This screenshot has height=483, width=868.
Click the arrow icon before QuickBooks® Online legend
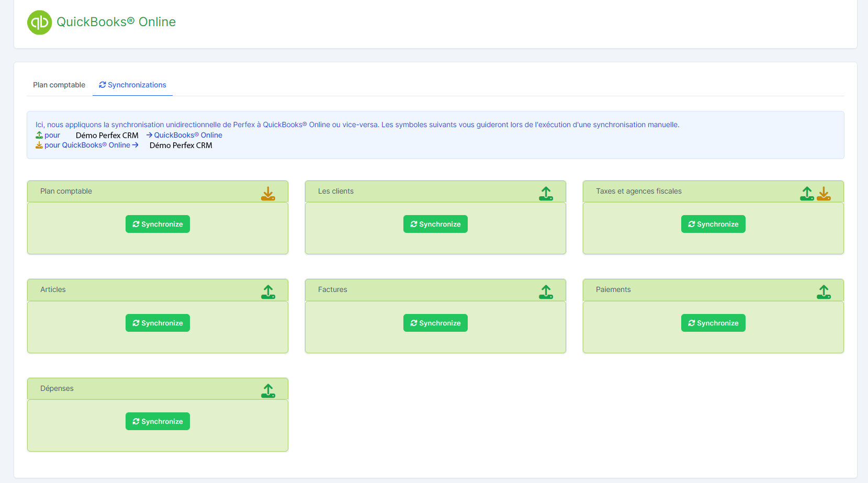149,135
